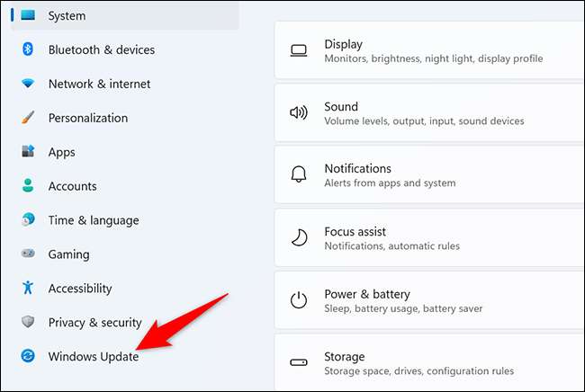Click the Privacy & security shield icon

28,323
